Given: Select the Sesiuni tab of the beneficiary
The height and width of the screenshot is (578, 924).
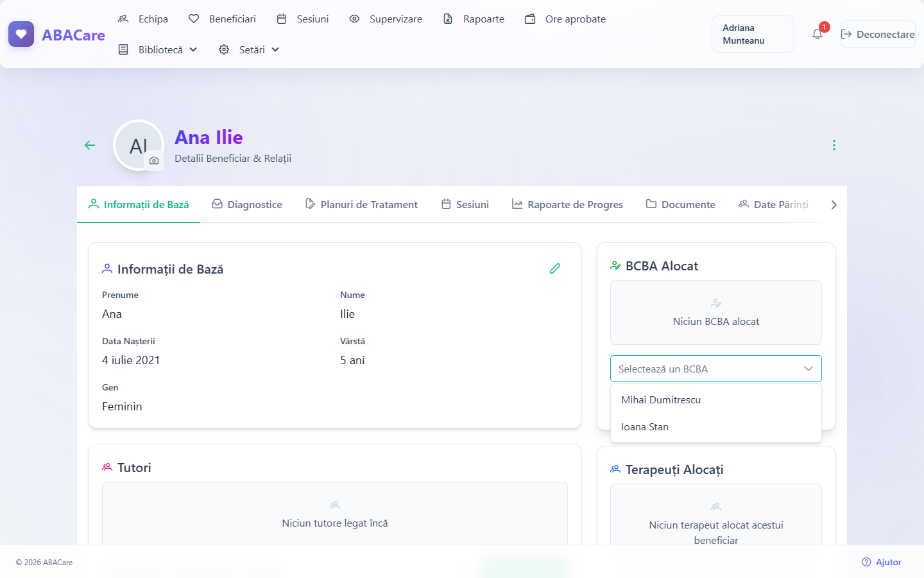Looking at the screenshot, I should (465, 204).
